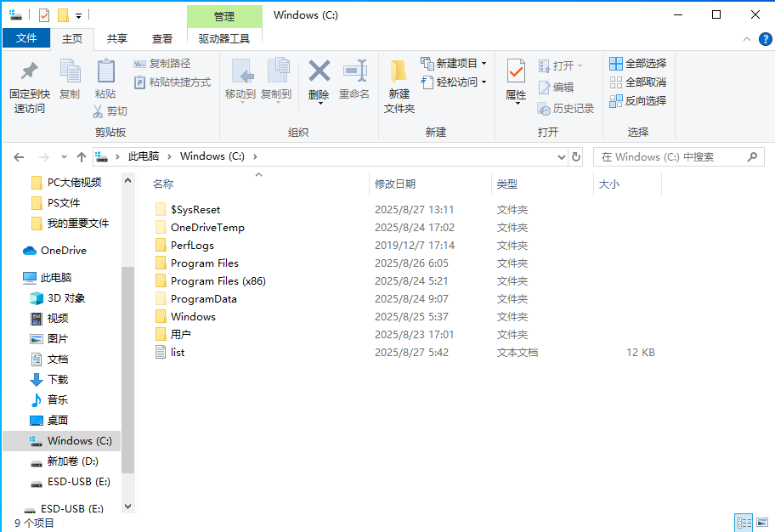Click the sidebar scrollbar down arrow
The image size is (775, 532).
(128, 507)
